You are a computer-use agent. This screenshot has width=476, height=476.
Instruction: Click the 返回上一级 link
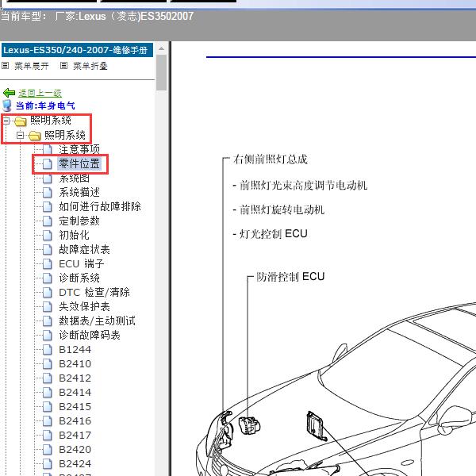click(40, 93)
